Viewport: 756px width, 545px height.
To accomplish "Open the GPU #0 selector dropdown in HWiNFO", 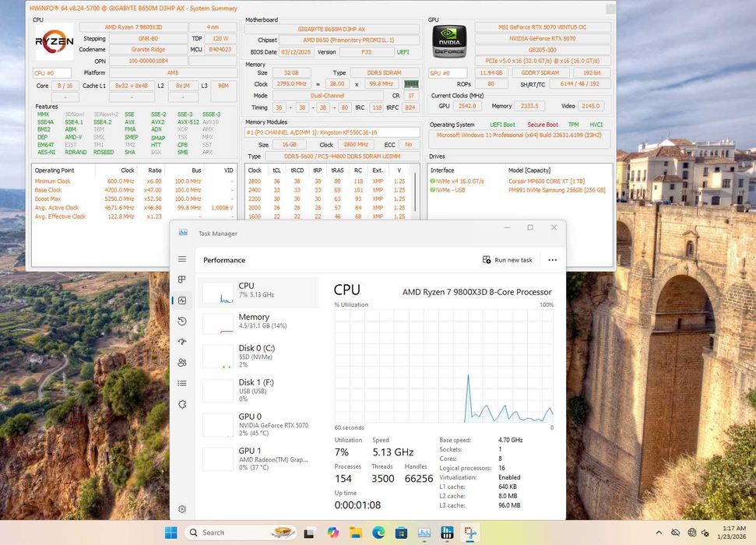I will click(448, 73).
